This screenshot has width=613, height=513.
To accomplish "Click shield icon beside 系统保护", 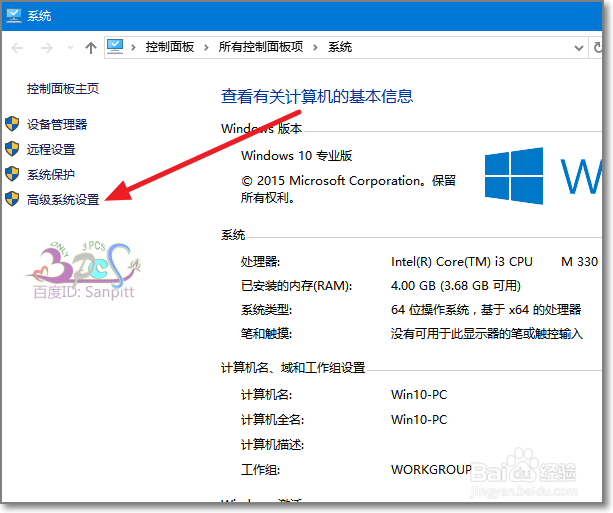I will click(x=12, y=174).
